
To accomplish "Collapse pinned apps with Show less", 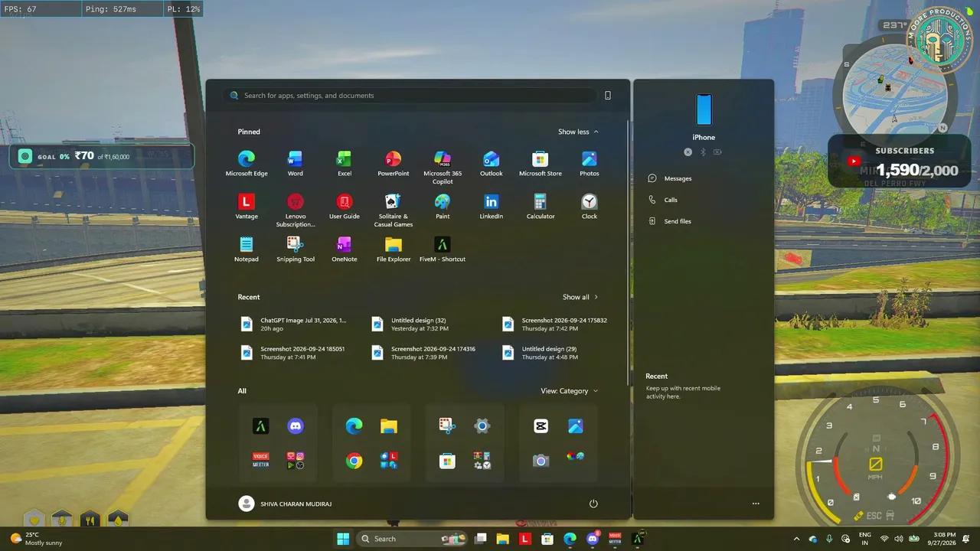I will 578,132.
